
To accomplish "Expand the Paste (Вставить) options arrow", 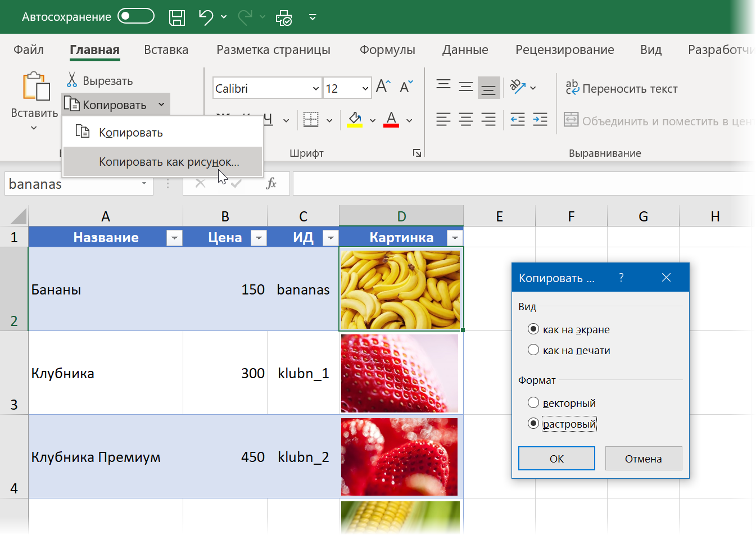I will pyautogui.click(x=34, y=128).
